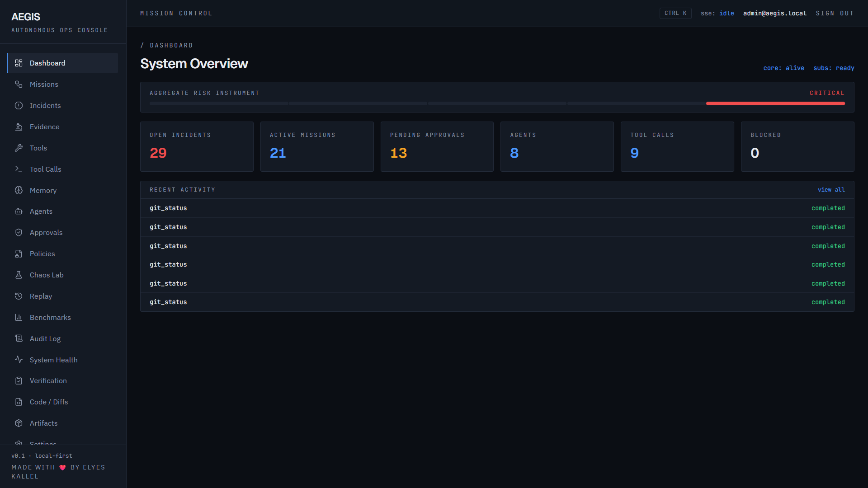Click the Policies document-lock icon
The width and height of the screenshot is (868, 488).
click(x=19, y=253)
